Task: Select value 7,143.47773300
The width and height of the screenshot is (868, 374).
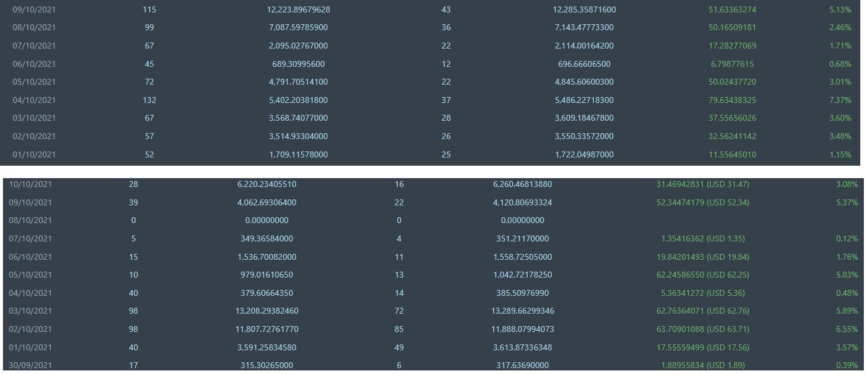Action: [x=584, y=27]
